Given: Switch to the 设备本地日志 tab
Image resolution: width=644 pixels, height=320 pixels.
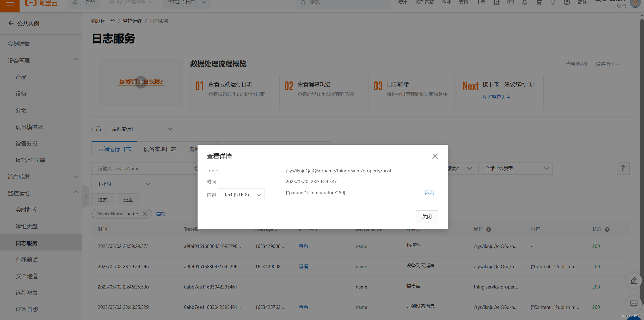Looking at the screenshot, I should [160, 149].
